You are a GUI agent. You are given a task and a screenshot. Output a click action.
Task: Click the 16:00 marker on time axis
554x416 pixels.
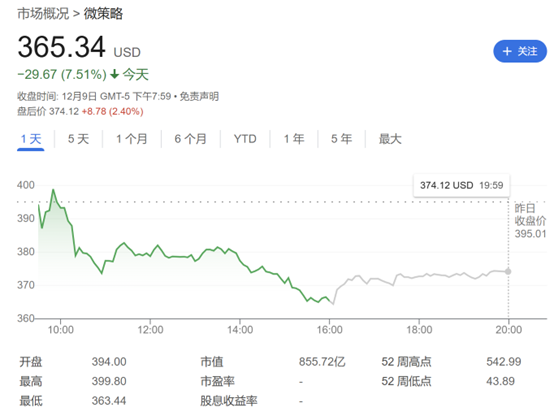point(329,330)
